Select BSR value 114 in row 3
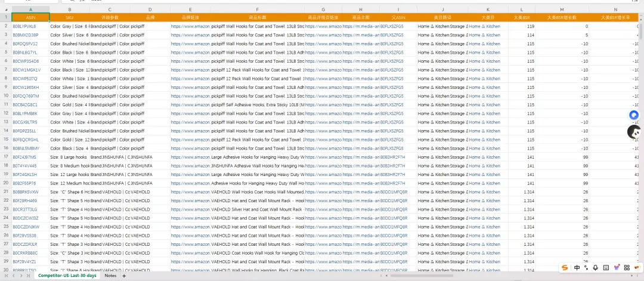This screenshot has height=281, width=644. (x=522, y=35)
